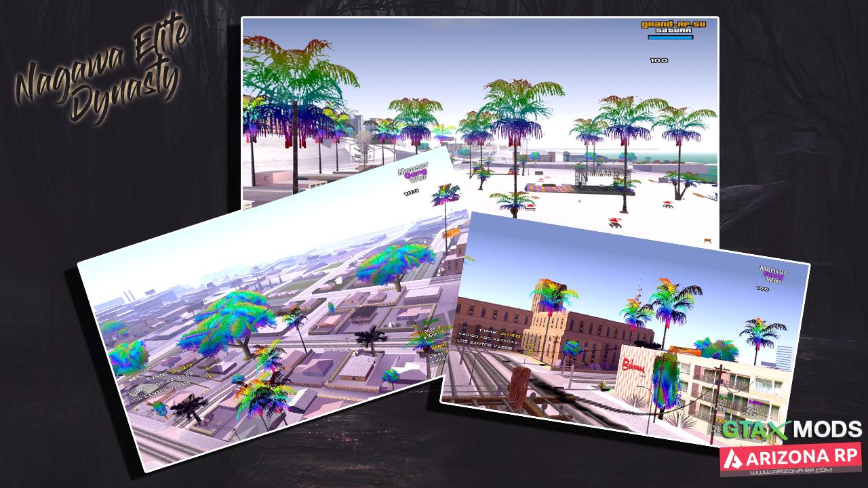Click the grand-rp.su Saturn logo
This screenshot has width=868, height=488.
pos(668,26)
